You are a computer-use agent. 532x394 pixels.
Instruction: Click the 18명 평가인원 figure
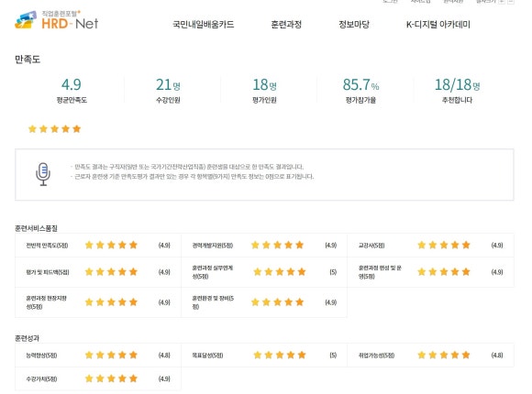click(x=264, y=84)
